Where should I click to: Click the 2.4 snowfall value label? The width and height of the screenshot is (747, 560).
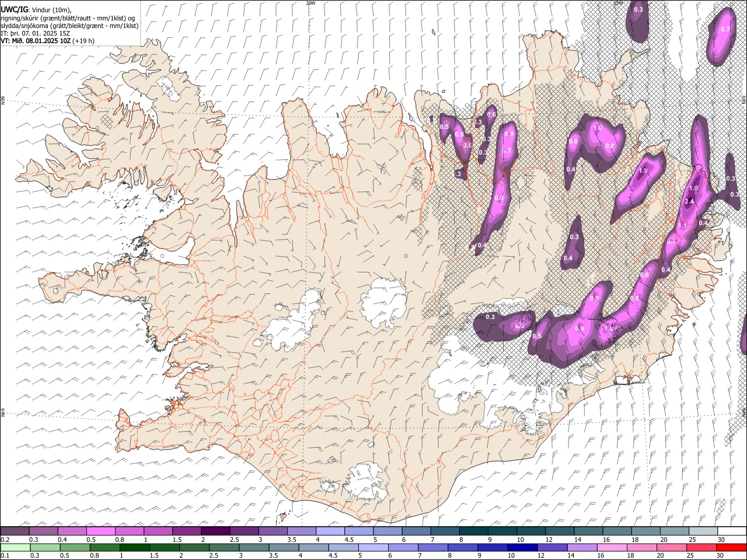pyautogui.click(x=689, y=201)
